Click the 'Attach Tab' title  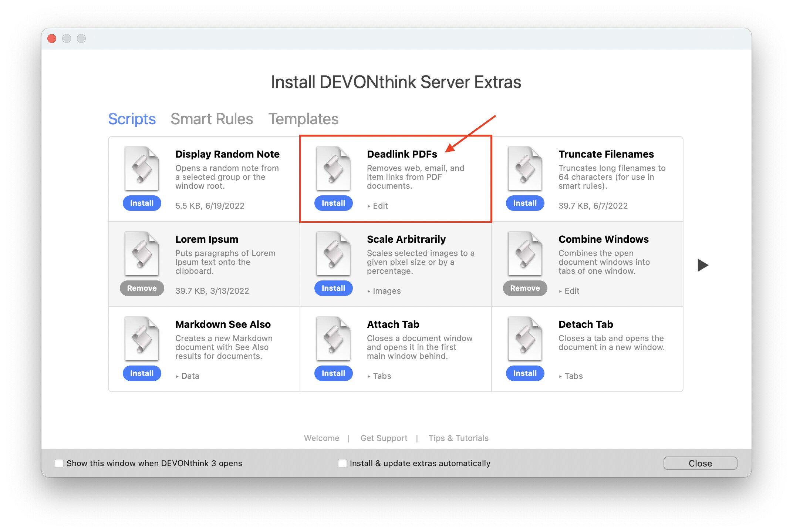[393, 324]
